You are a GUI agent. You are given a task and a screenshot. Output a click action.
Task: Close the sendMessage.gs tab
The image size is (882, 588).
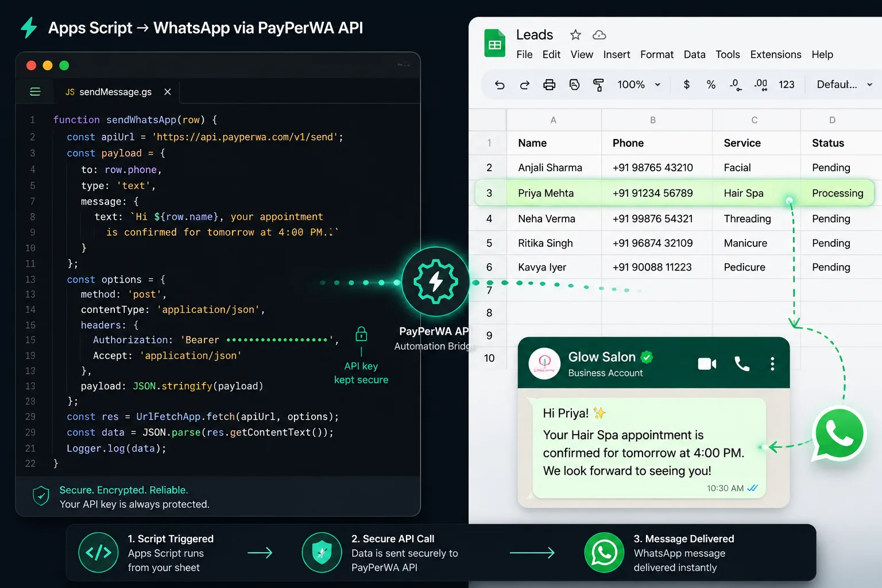[168, 92]
